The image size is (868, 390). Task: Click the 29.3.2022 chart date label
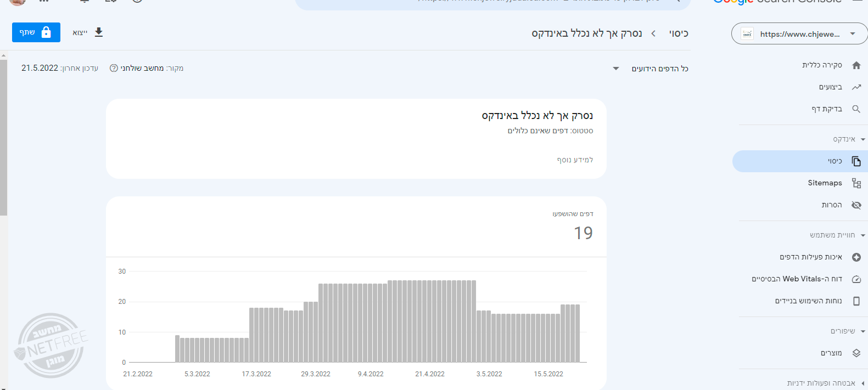(x=316, y=374)
